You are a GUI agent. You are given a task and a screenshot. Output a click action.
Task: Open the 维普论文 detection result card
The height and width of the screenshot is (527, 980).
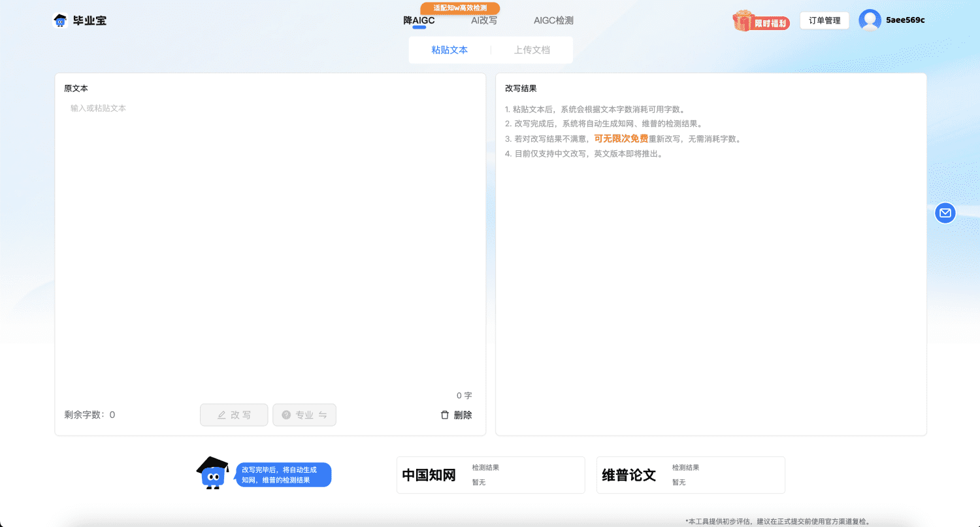point(691,475)
